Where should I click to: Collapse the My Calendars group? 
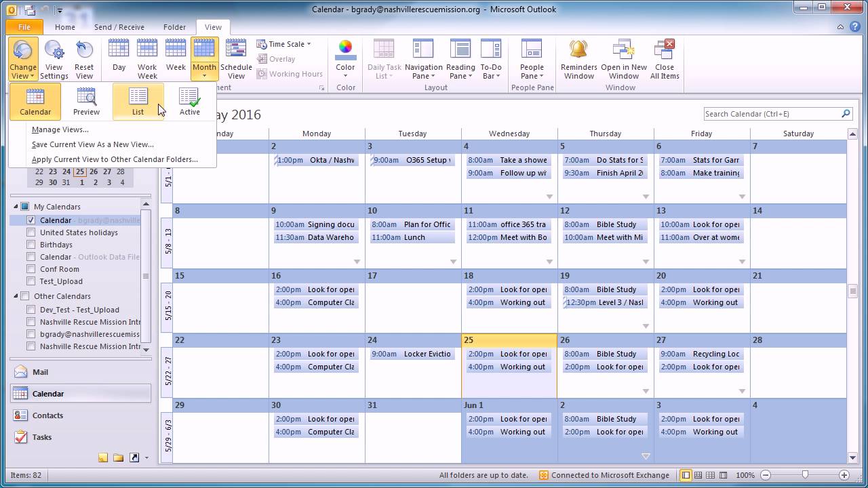coord(16,207)
